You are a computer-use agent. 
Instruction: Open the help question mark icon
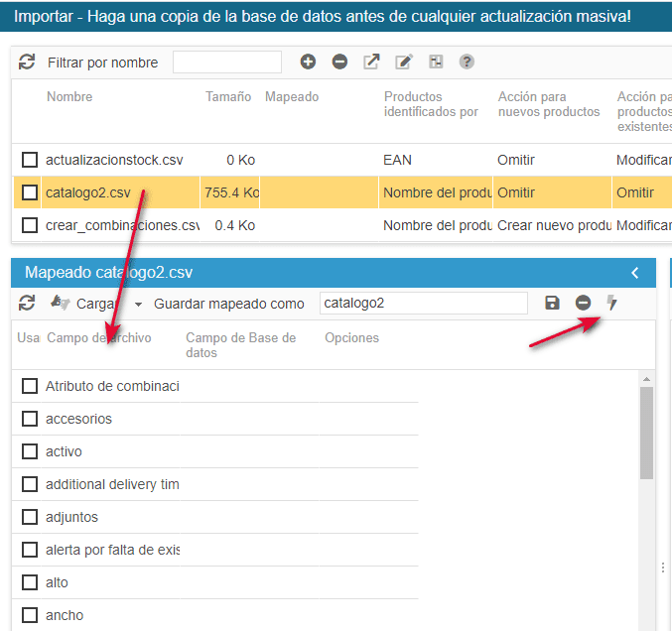[467, 63]
